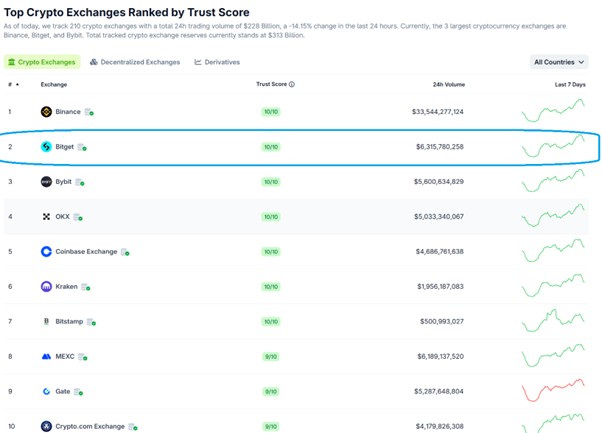Click the MEXC logo icon

(x=46, y=356)
